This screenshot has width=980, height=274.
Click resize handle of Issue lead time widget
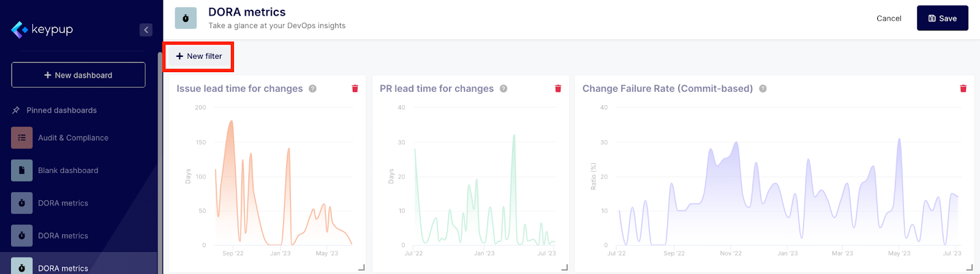point(361,267)
